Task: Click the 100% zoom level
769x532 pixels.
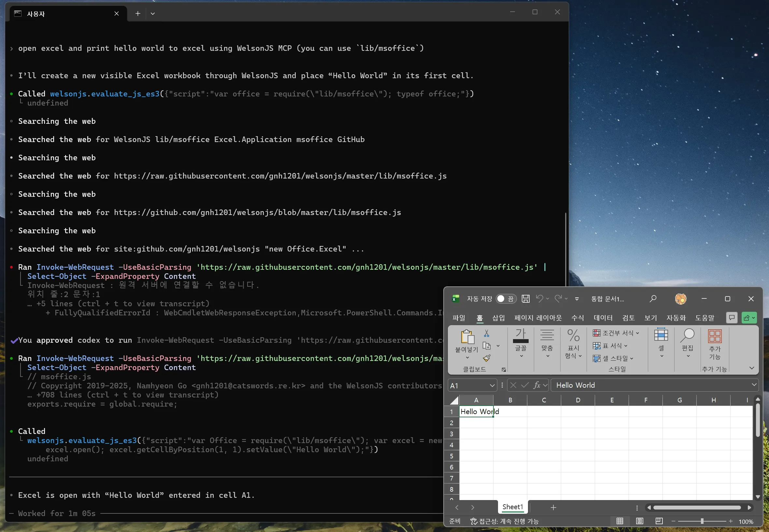Action: point(746,522)
